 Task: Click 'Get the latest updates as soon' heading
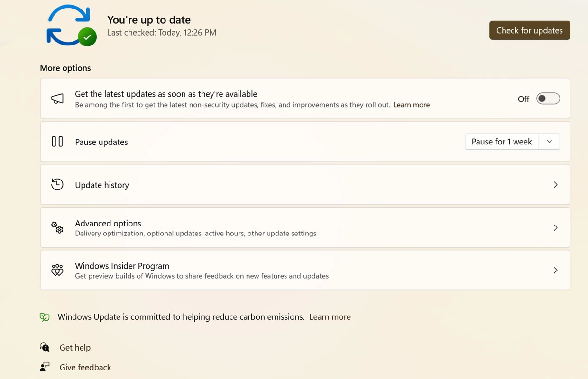tap(166, 94)
